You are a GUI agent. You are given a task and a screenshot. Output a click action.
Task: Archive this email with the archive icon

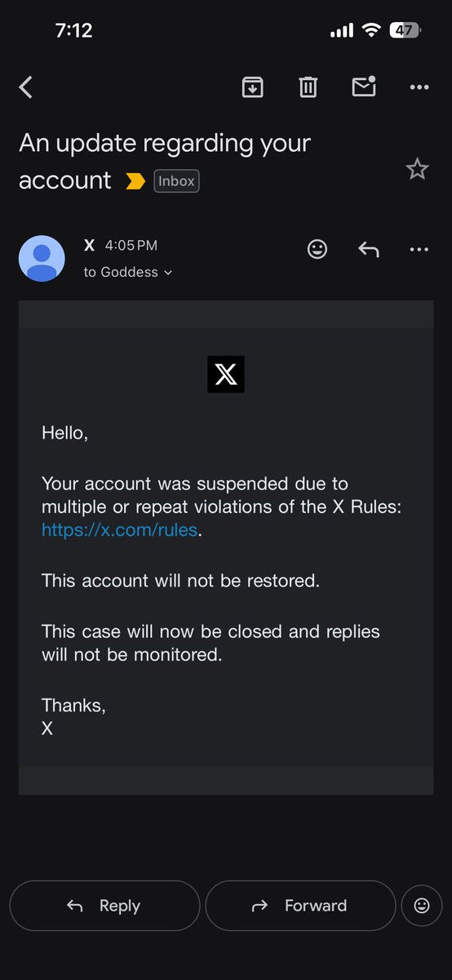pos(253,87)
